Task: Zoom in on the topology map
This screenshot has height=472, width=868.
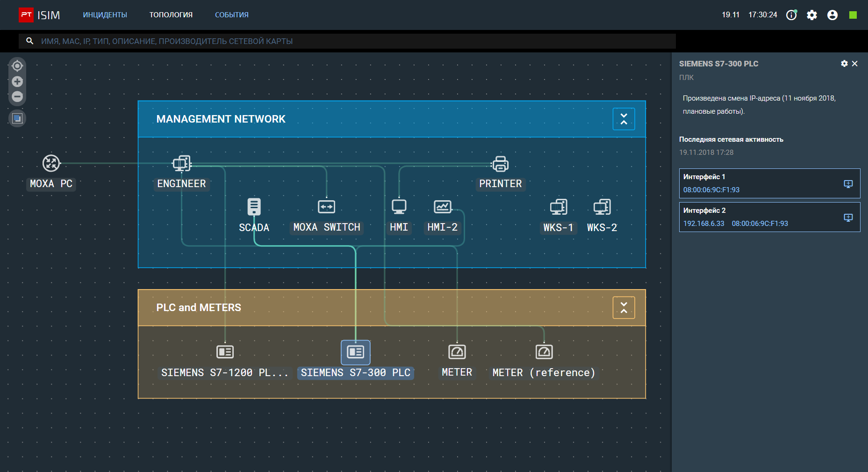Action: click(x=17, y=81)
